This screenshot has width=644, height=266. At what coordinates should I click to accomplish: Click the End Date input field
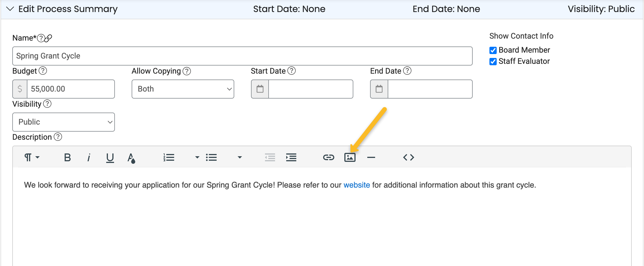(x=430, y=89)
